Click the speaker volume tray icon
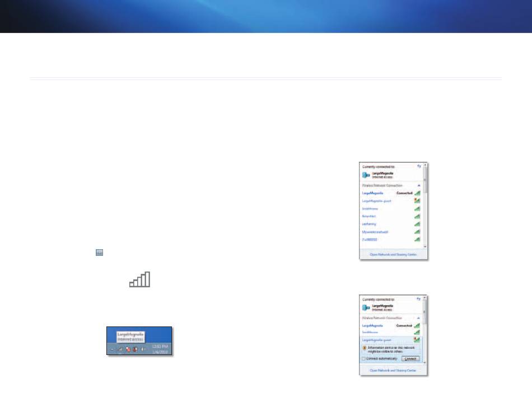The height and width of the screenshot is (411, 532). 143,349
